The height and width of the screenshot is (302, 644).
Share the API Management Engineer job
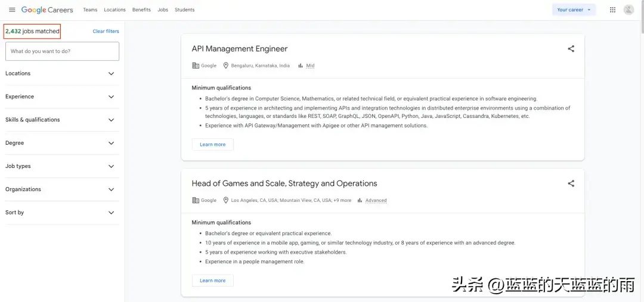click(571, 49)
